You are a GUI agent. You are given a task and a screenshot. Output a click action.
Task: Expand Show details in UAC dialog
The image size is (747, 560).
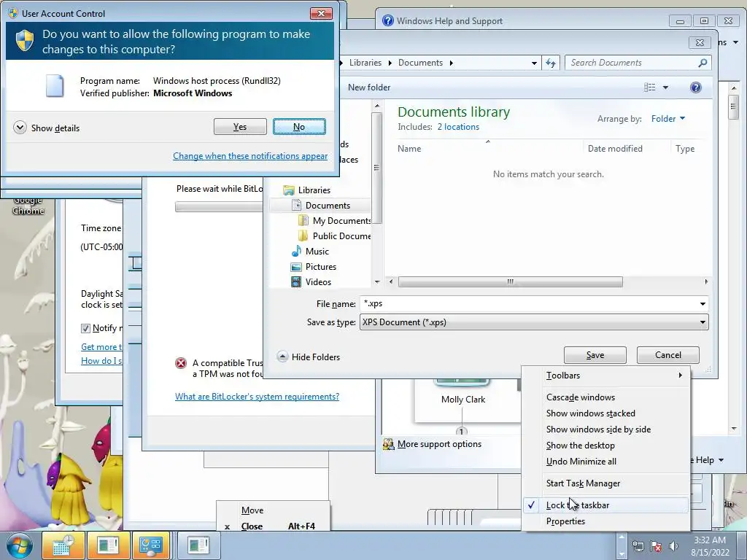(46, 128)
